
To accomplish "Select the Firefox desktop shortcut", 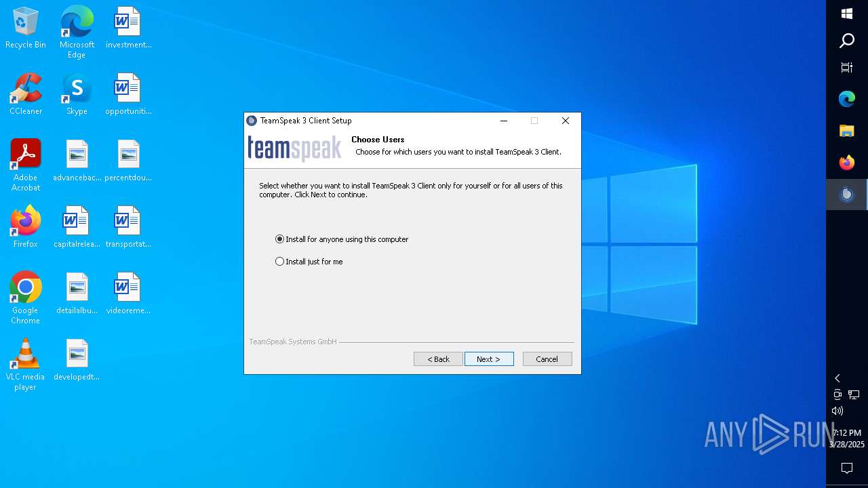I will tap(26, 227).
